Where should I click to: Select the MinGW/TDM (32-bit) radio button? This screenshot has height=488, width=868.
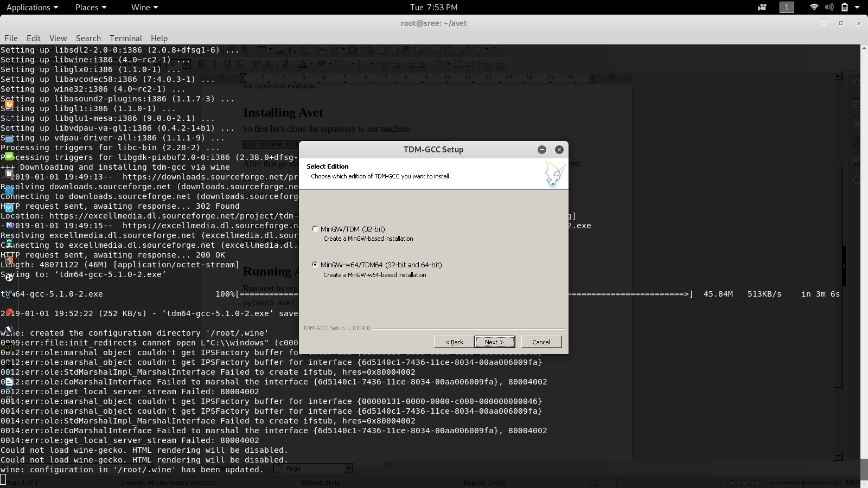pos(315,229)
